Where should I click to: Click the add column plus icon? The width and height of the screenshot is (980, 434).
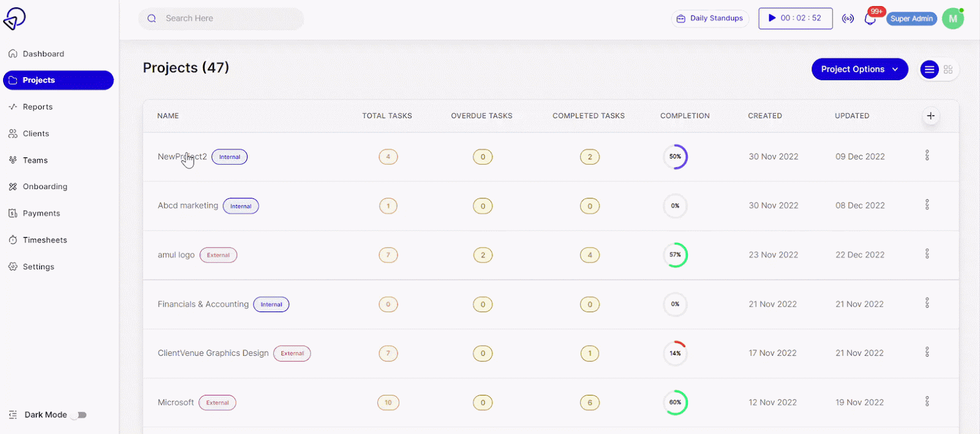(930, 116)
